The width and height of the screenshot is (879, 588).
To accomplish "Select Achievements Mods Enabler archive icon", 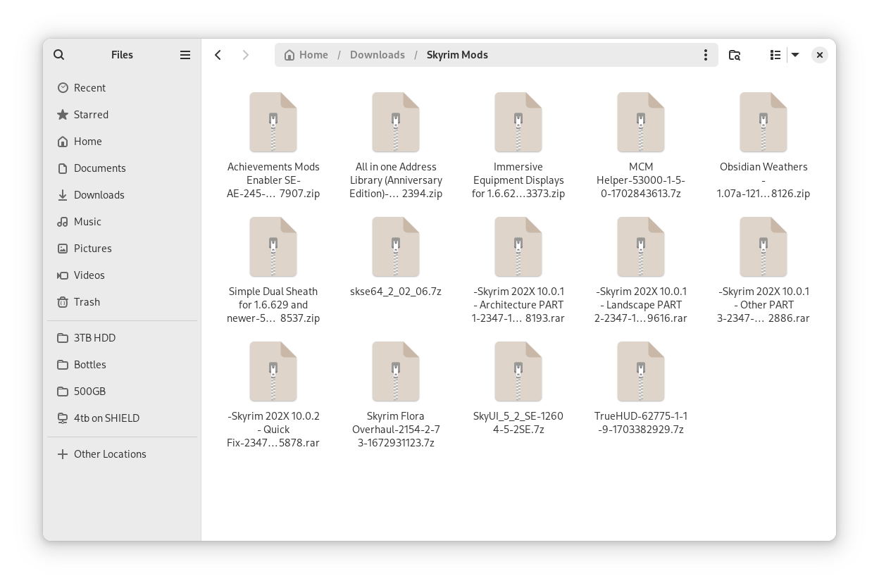I will point(273,123).
